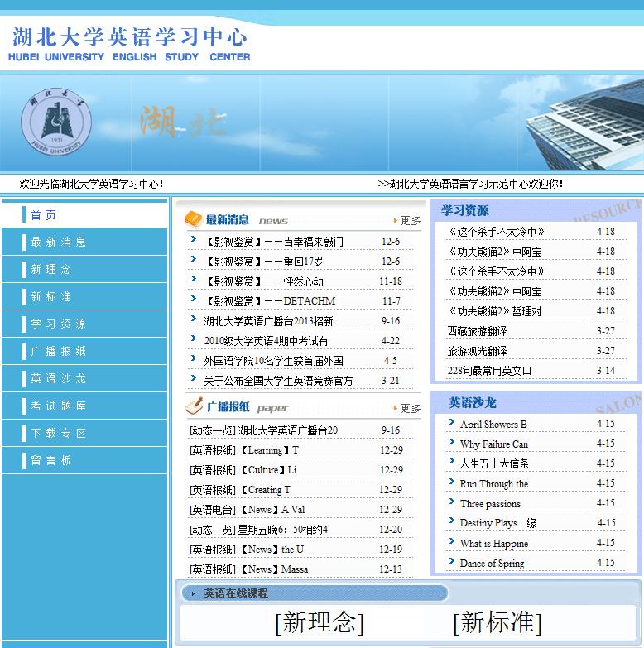The width and height of the screenshot is (644, 648).
Task: Open 228句最常用英文口 resource link
Action: click(489, 371)
